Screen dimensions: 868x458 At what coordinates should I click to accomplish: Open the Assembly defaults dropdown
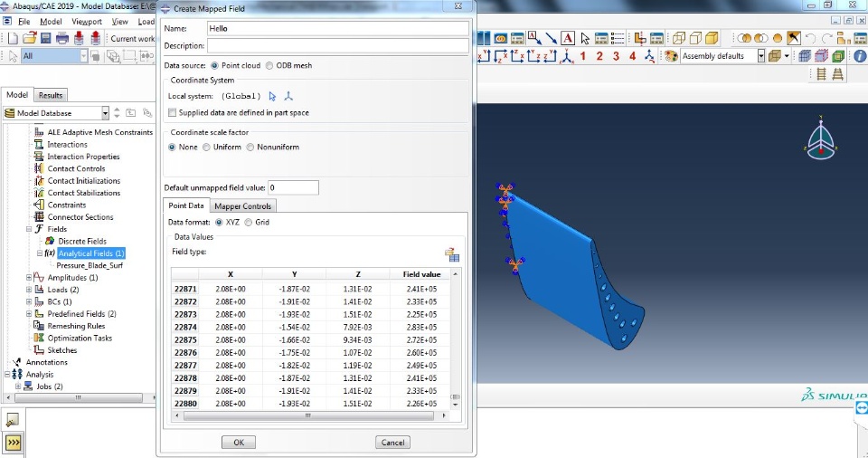761,56
